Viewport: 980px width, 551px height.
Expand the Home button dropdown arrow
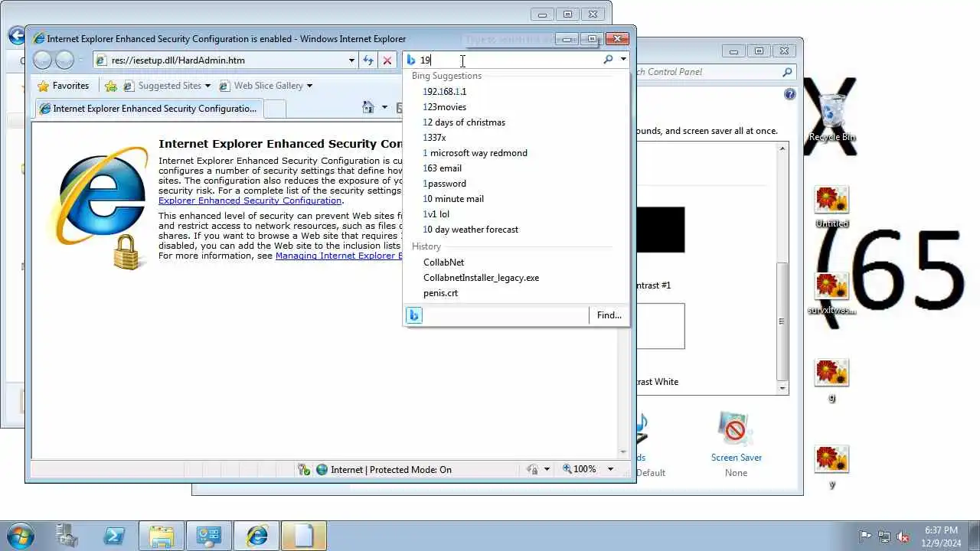[x=384, y=107]
